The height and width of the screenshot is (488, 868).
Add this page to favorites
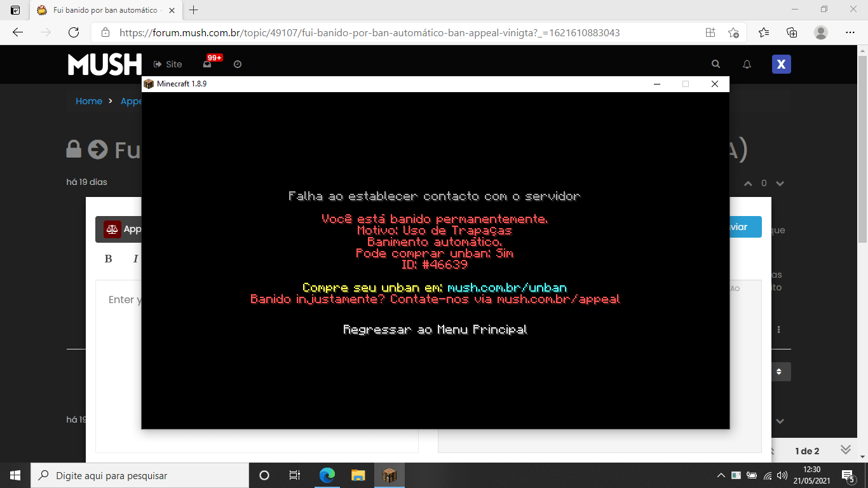[733, 32]
